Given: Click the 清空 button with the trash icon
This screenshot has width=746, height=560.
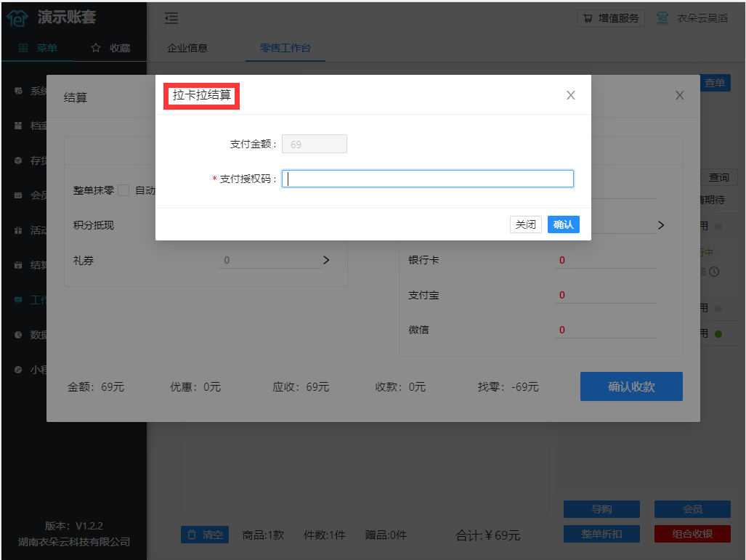Looking at the screenshot, I should point(205,535).
